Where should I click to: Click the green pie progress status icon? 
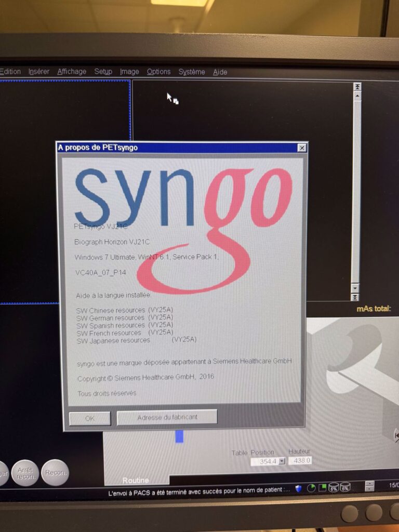point(311,488)
